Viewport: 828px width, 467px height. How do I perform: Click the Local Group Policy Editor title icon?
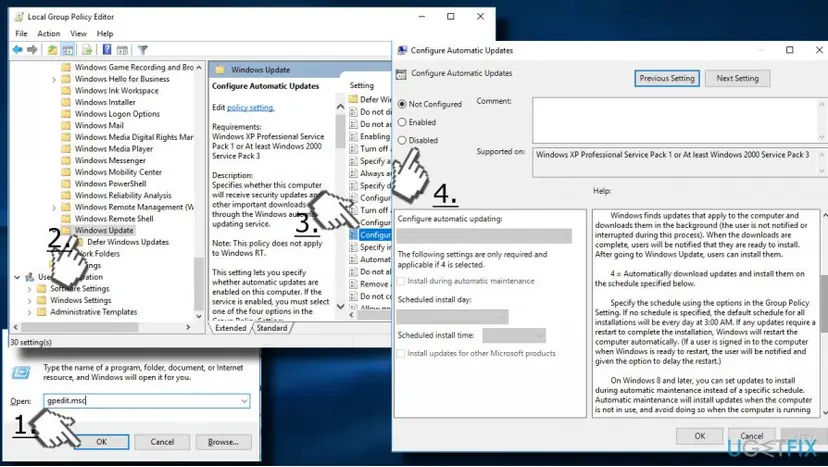coord(19,17)
